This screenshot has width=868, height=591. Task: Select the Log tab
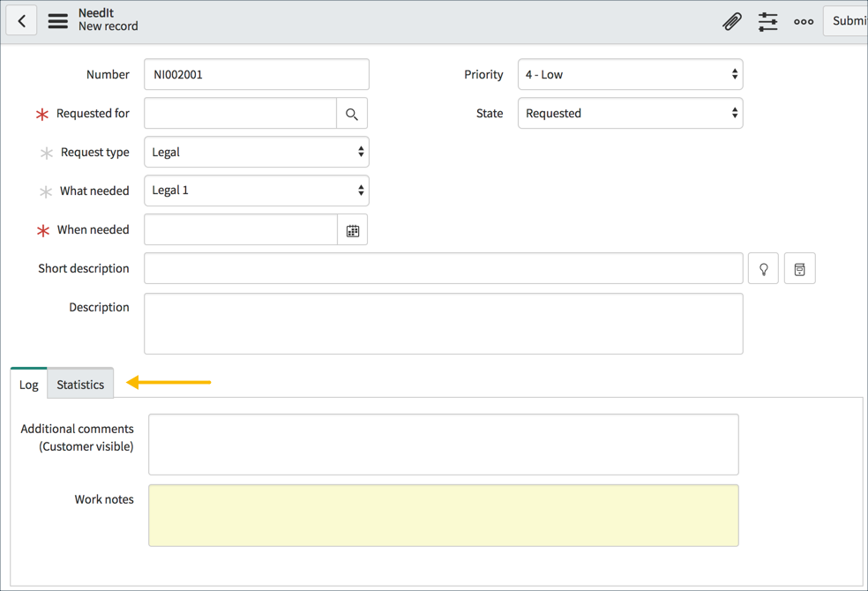coord(27,384)
